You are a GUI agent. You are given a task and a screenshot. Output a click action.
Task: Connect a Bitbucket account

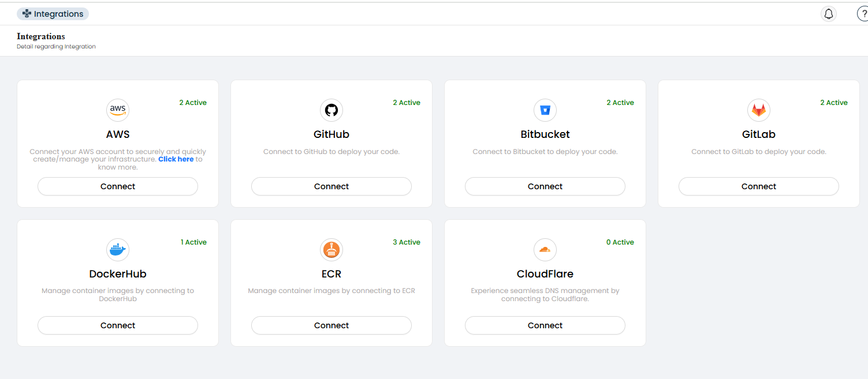[545, 186]
